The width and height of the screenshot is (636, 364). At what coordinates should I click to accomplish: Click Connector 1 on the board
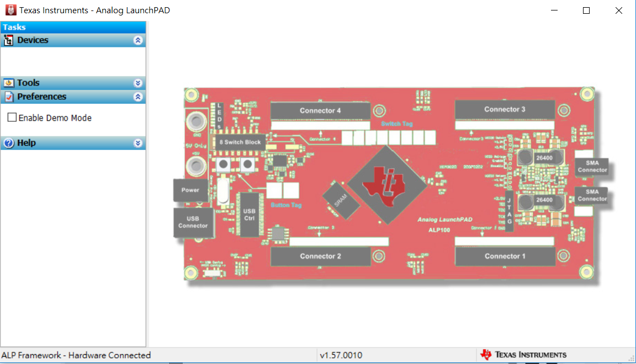pos(505,256)
